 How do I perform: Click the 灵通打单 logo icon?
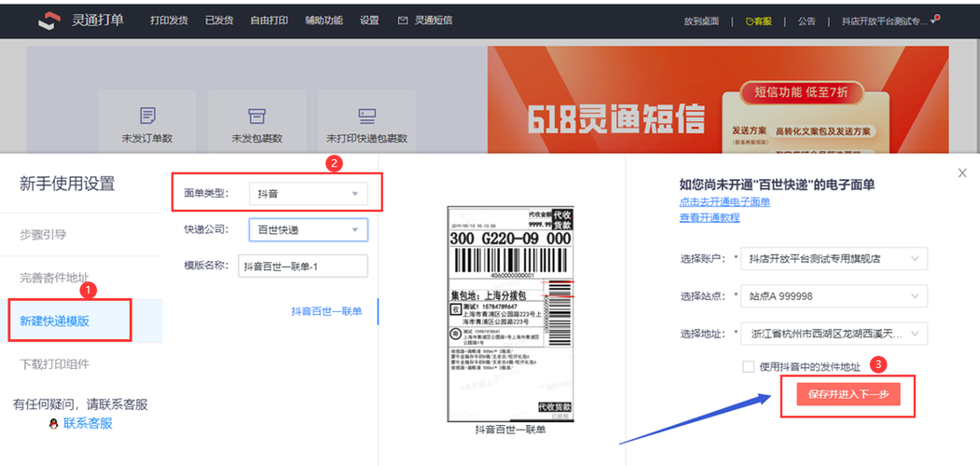pyautogui.click(x=49, y=21)
